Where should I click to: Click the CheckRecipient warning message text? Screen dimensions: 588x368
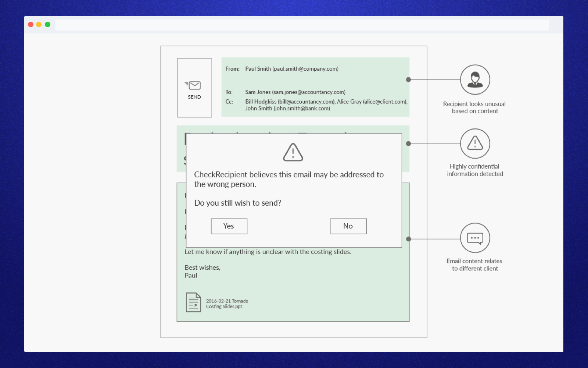pos(289,179)
